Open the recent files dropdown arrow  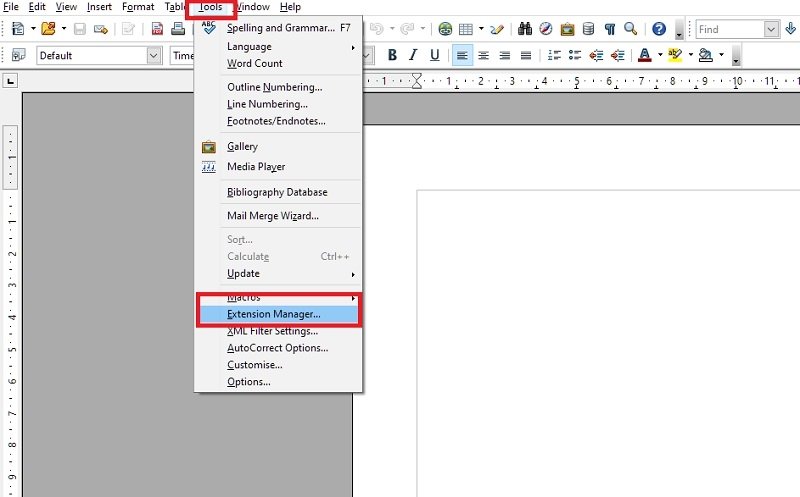pos(64,29)
